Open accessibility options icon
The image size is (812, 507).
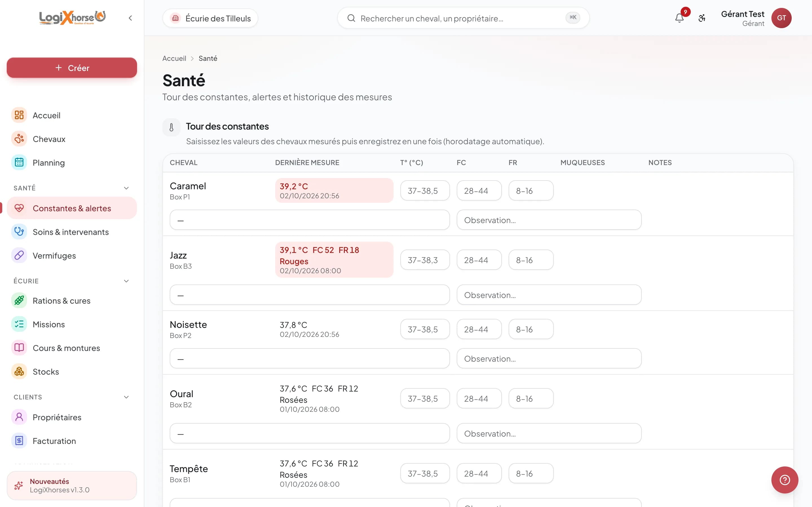pos(702,18)
